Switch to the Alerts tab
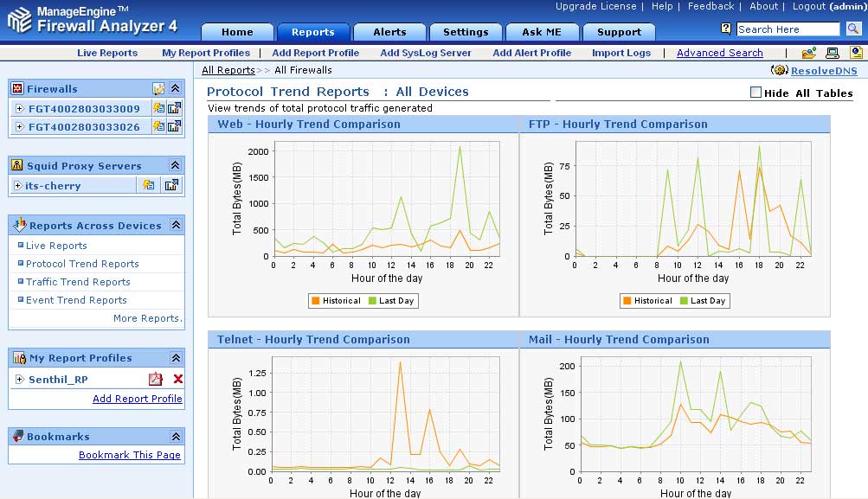 coord(389,32)
